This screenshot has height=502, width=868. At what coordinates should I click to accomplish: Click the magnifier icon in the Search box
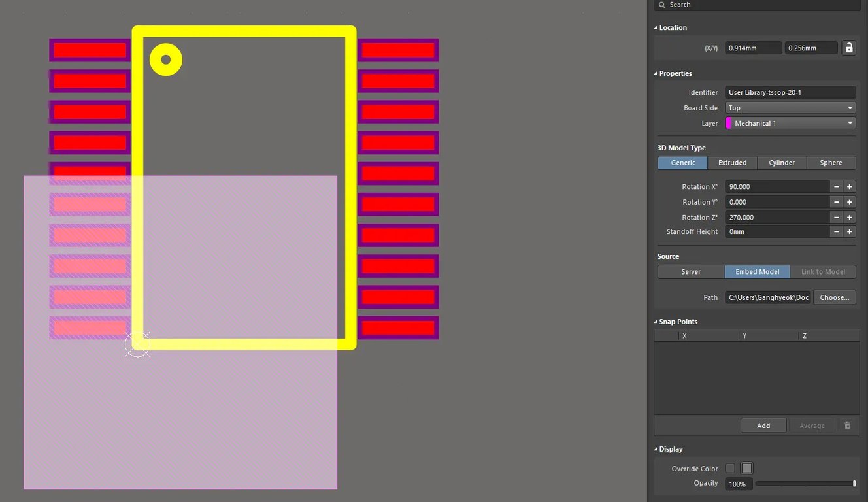(662, 5)
